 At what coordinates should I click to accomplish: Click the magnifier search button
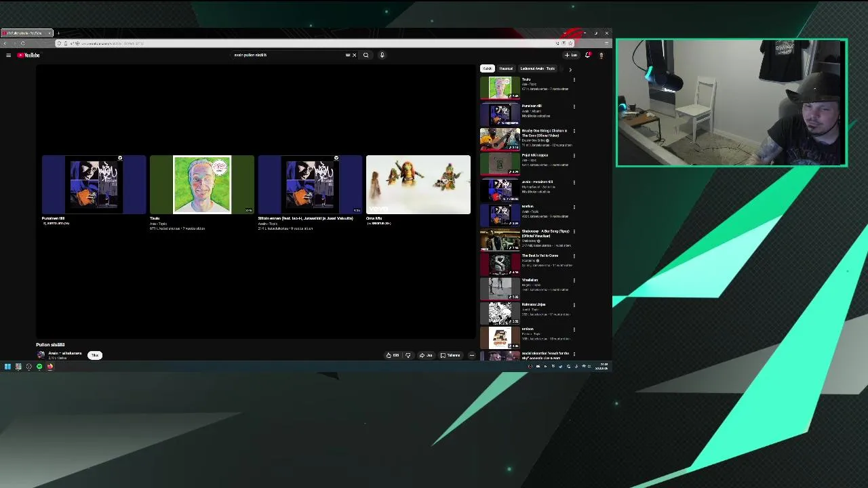coord(366,55)
